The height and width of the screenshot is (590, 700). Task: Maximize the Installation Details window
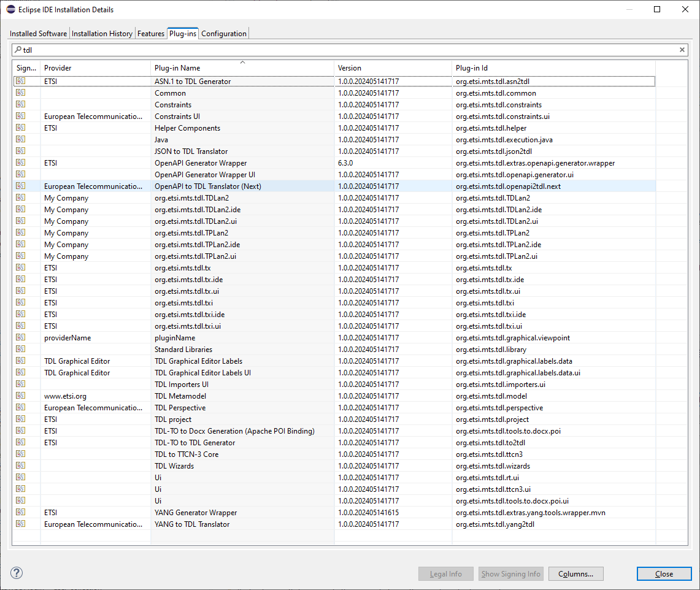pos(657,9)
